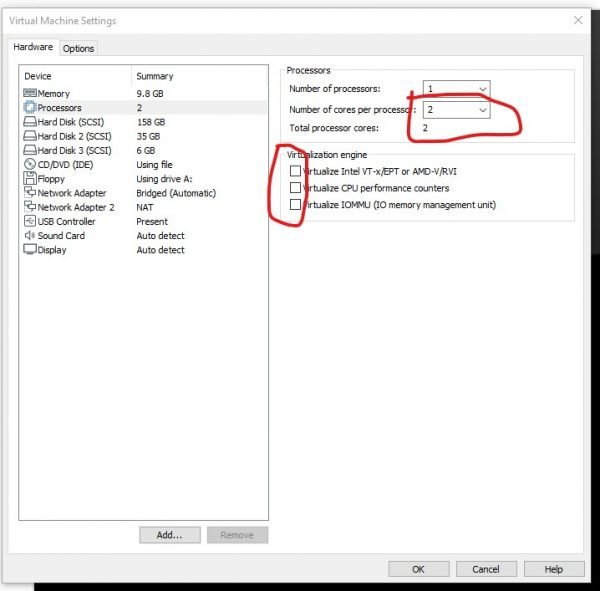Image resolution: width=600 pixels, height=591 pixels.
Task: Click the greyed Remove button
Action: click(x=237, y=535)
